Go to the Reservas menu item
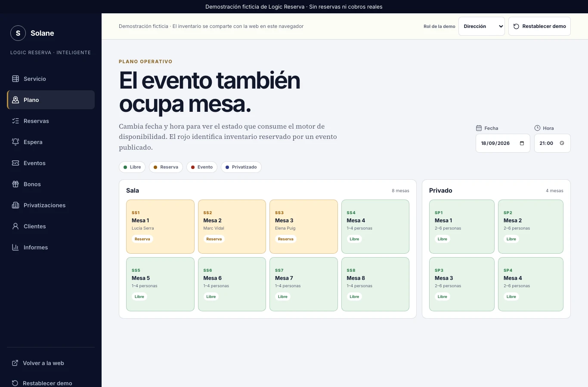The image size is (588, 387). click(51, 121)
